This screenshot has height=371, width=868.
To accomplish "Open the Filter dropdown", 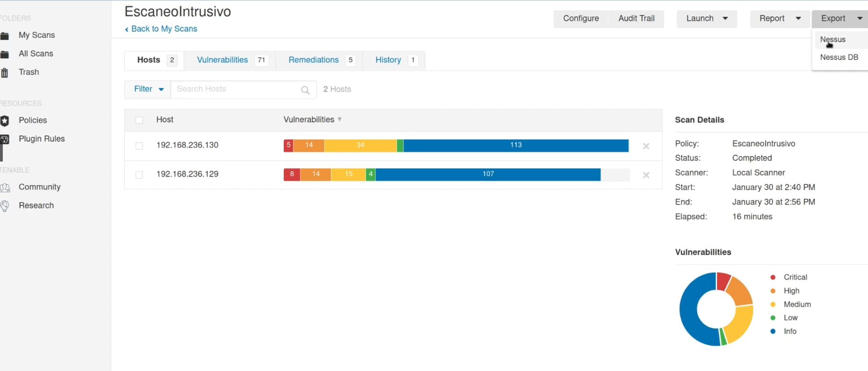I will (x=148, y=89).
